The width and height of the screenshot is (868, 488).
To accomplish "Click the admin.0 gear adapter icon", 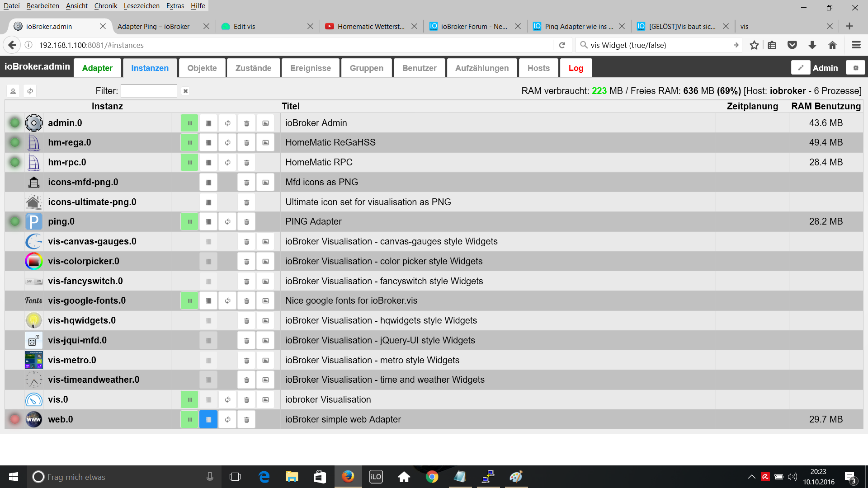I will tap(33, 123).
